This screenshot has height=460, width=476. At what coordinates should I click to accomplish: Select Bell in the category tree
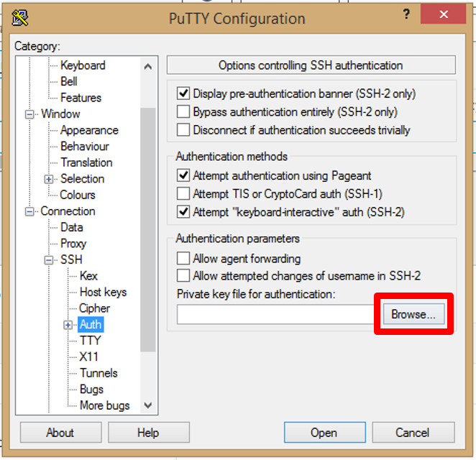coord(69,81)
